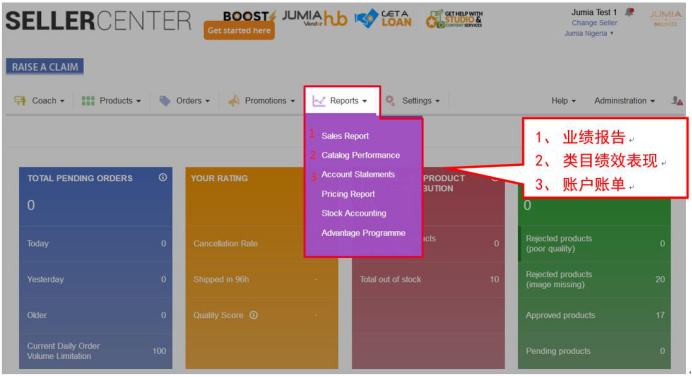Expand the Administration dropdown menu
The height and width of the screenshot is (377, 692).
coord(624,101)
